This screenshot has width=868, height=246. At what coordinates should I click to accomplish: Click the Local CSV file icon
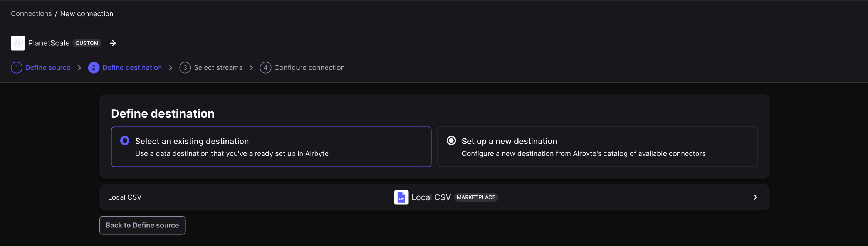pos(401,197)
